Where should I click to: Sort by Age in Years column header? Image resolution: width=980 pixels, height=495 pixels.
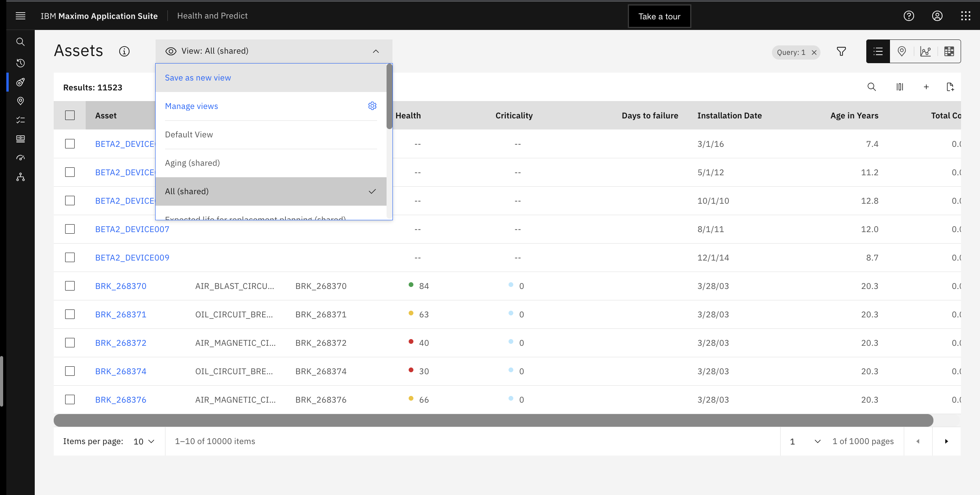(854, 116)
